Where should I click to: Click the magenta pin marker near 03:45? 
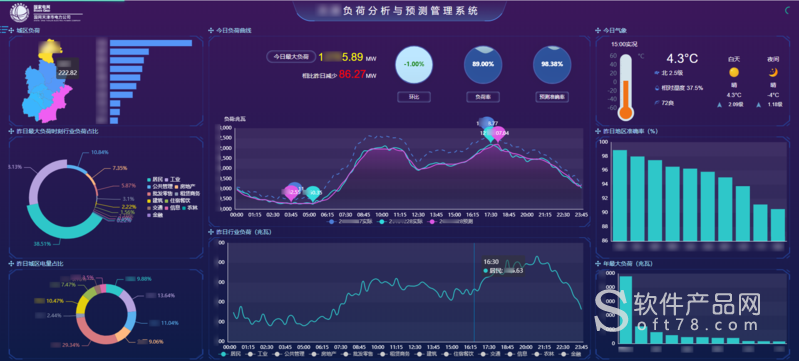(x=292, y=193)
